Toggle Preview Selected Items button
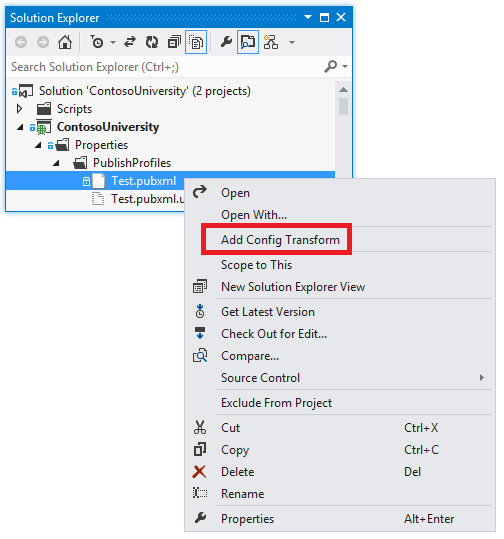This screenshot has width=504, height=539. [248, 42]
